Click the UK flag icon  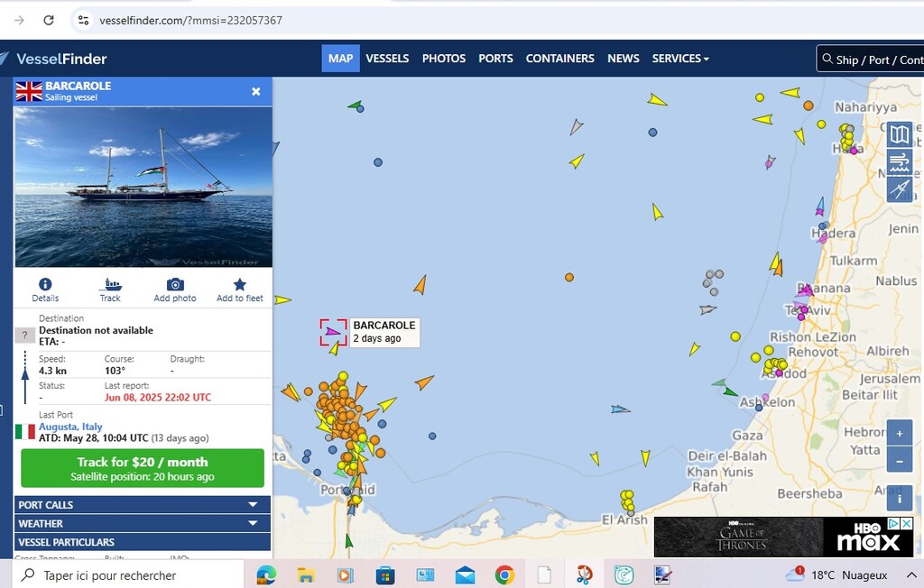coord(29,91)
